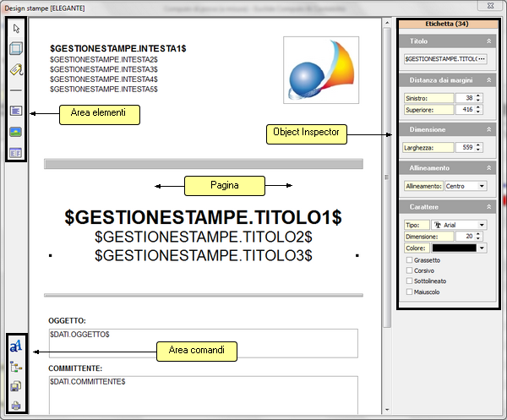Viewport: 507px width, 420px height.
Task: Toggle the Corsivo checkbox
Action: (410, 271)
